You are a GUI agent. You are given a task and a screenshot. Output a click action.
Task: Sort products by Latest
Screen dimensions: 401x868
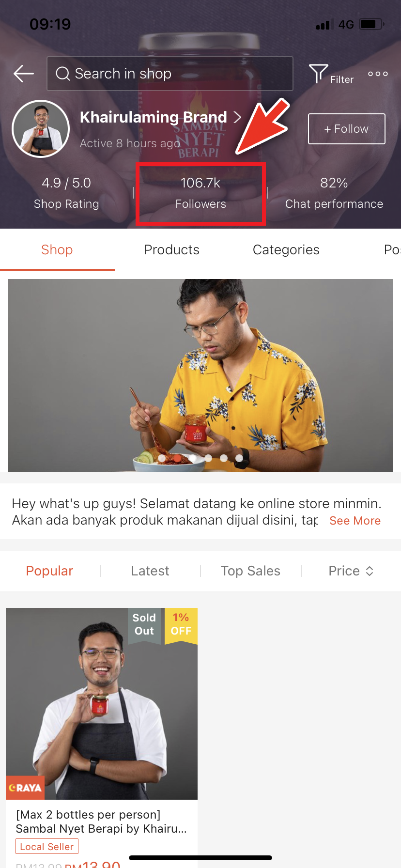click(150, 571)
